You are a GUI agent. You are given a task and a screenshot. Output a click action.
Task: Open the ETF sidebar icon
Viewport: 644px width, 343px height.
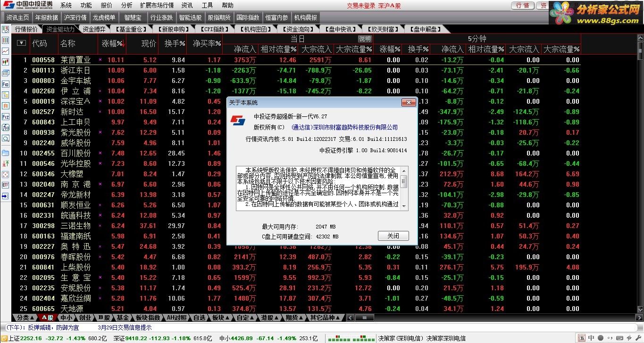coord(6,185)
